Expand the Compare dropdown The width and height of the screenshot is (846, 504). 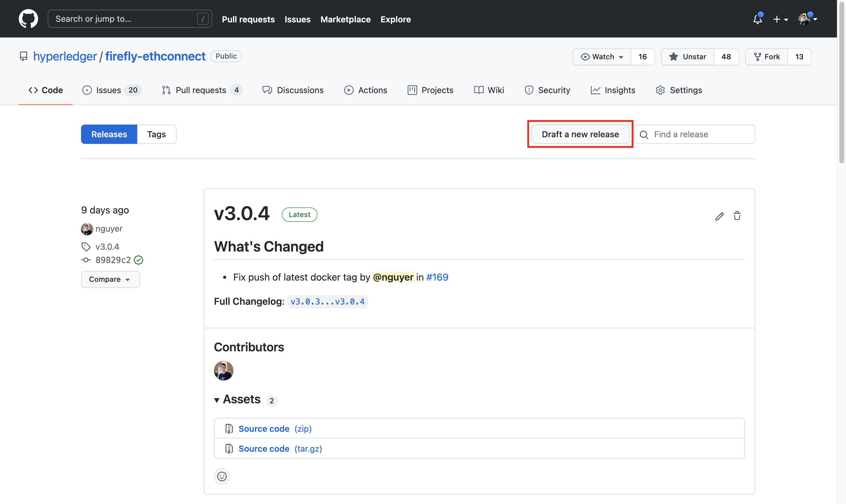pos(110,279)
